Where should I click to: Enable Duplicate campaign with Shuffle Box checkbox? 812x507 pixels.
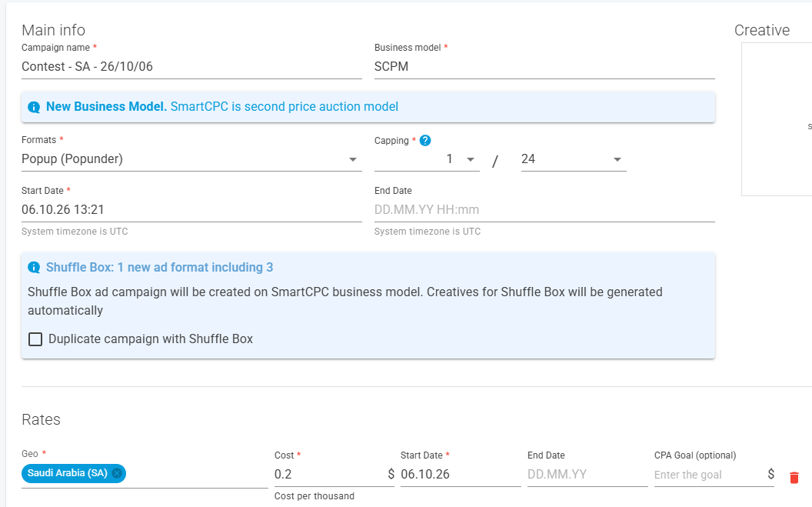[x=35, y=339]
